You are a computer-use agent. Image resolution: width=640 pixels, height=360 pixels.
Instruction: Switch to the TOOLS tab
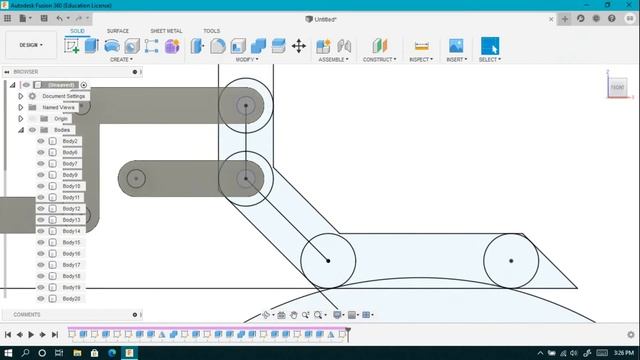click(211, 31)
